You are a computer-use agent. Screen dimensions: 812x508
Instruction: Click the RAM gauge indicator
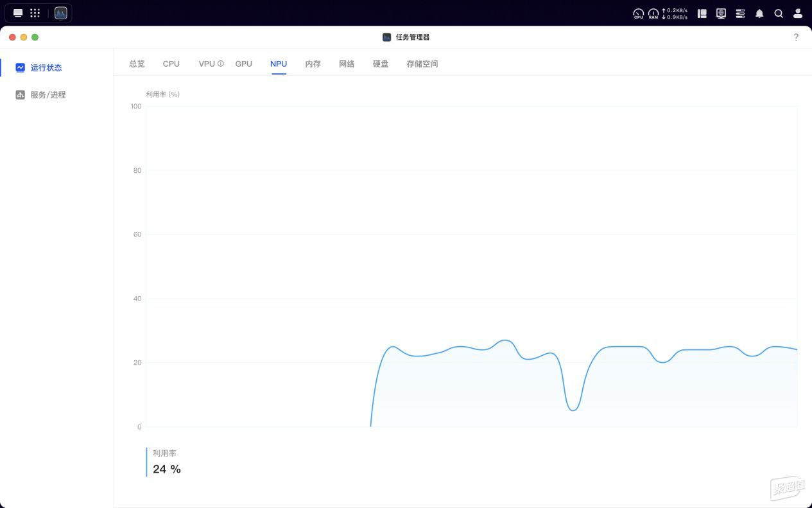(x=653, y=13)
